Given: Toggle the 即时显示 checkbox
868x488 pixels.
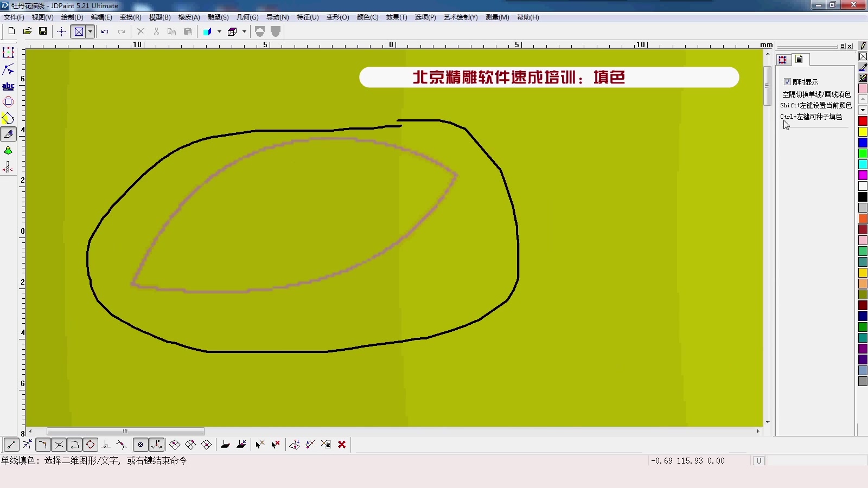Looking at the screenshot, I should point(788,81).
